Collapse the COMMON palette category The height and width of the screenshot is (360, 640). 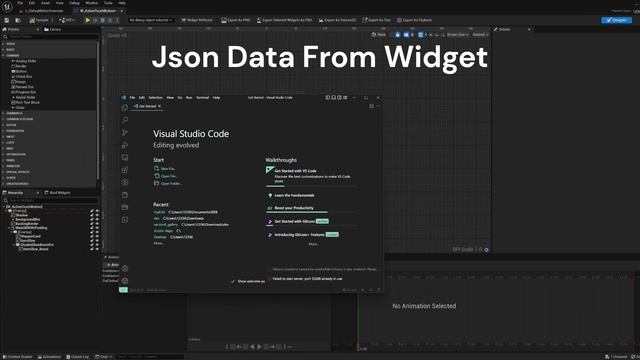3,56
